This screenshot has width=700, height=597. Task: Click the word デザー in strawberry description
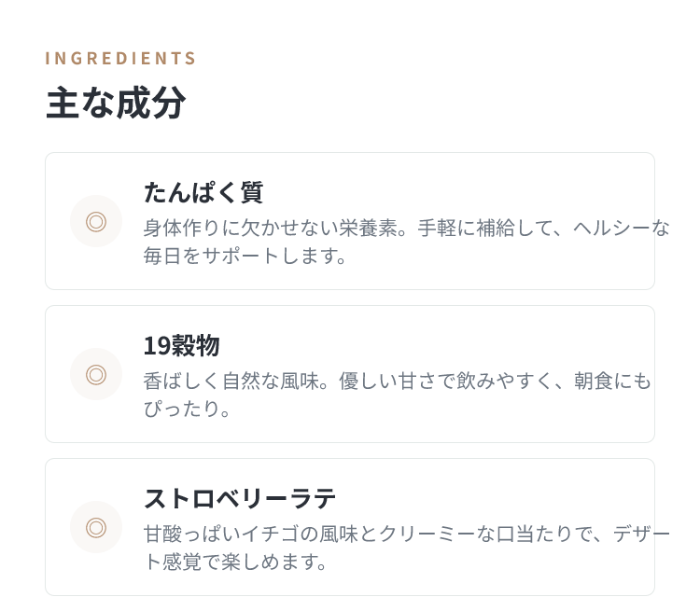(x=641, y=535)
